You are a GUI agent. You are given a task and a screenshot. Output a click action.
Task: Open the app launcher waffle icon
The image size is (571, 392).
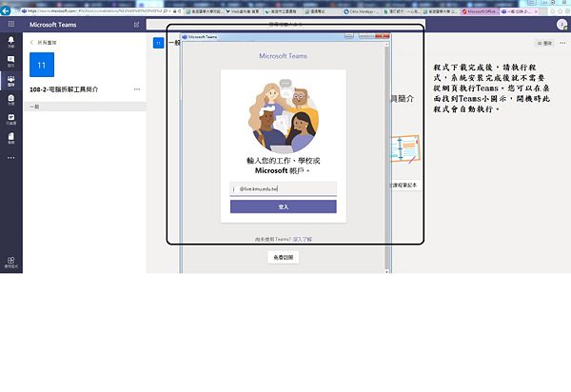pyautogui.click(x=10, y=24)
